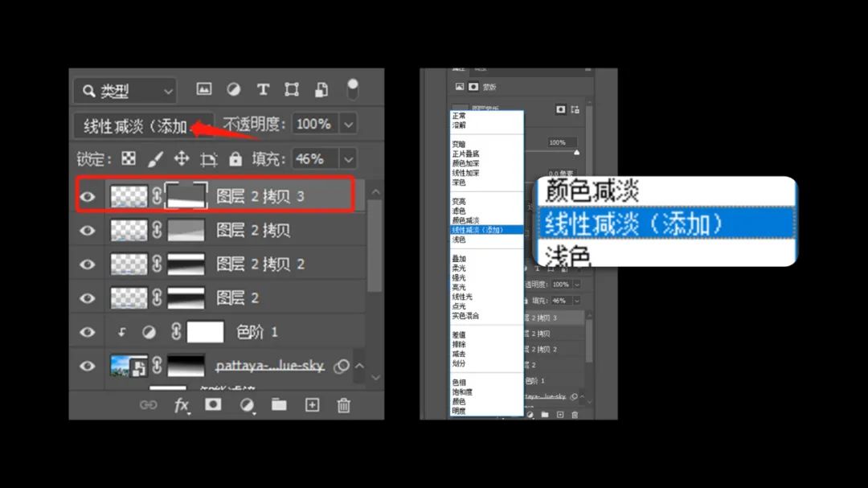Viewport: 868px width, 488px height.
Task: Select mask thumbnail of 图层 2 拷贝 2
Action: (186, 265)
